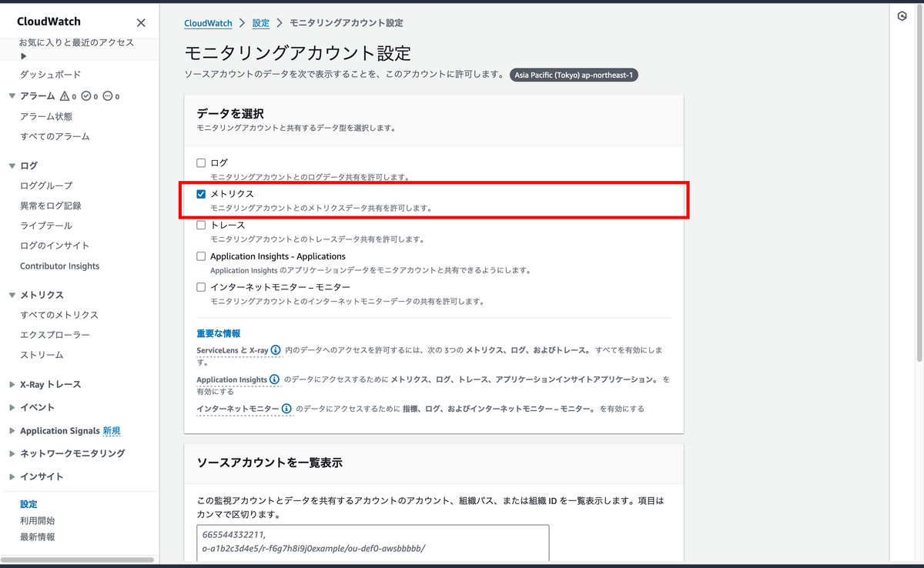Collapse the アラーム sidebar section
Screen dimensions: 924x568
point(12,96)
